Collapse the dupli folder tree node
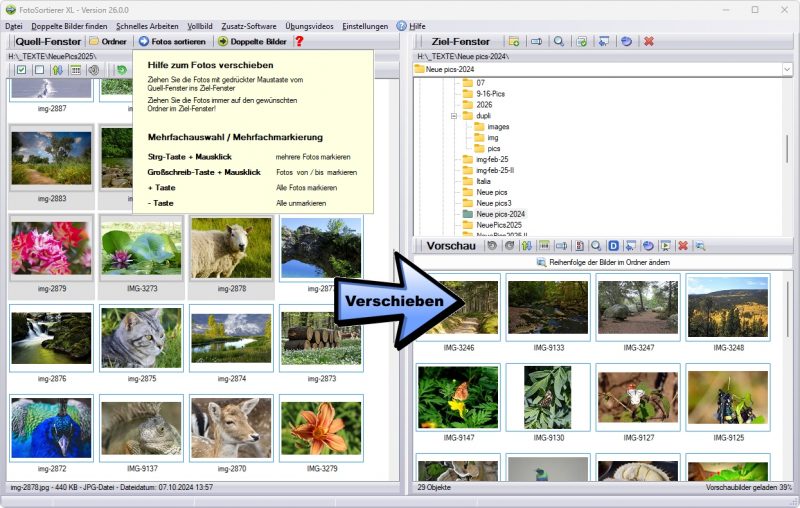Screen dimensions: 800x508 453,116
